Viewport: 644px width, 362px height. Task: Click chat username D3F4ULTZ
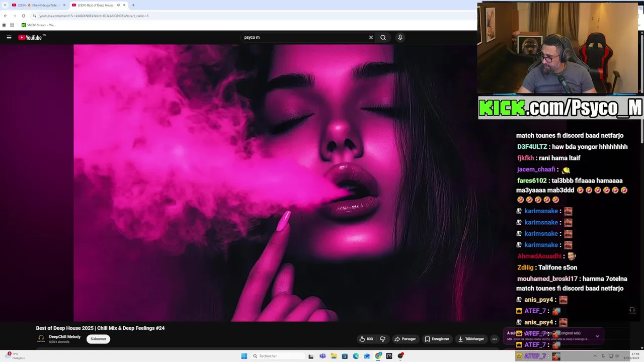pyautogui.click(x=532, y=147)
